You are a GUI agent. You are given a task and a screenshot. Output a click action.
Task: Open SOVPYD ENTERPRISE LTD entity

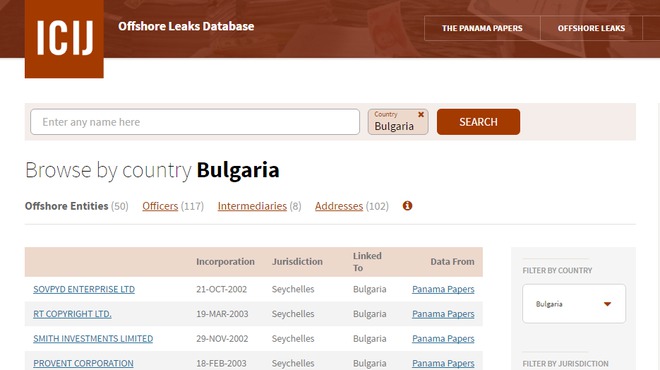(84, 289)
